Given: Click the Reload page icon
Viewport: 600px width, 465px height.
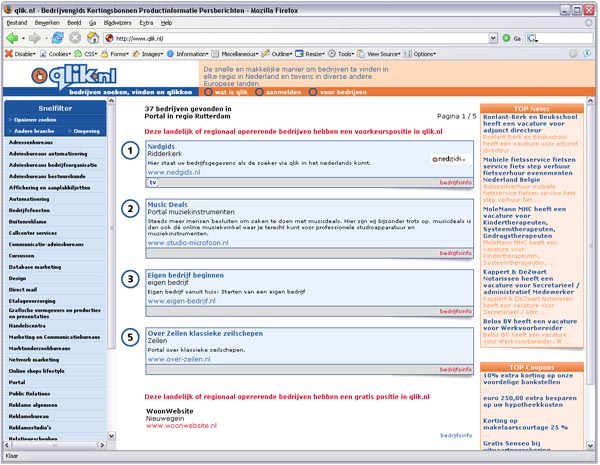Looking at the screenshot, I should coord(57,37).
